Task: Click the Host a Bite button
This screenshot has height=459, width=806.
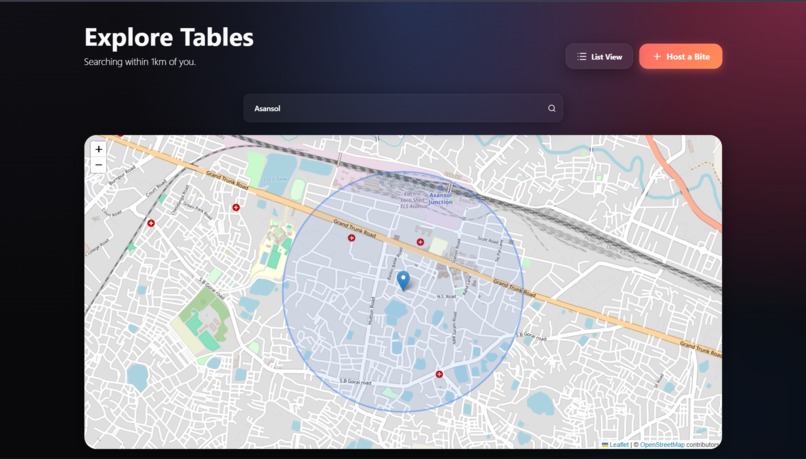Action: (681, 57)
